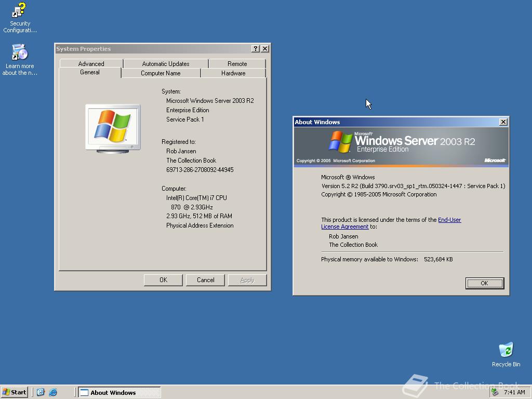
Task: Click the Apply button in System Properties
Action: click(247, 280)
